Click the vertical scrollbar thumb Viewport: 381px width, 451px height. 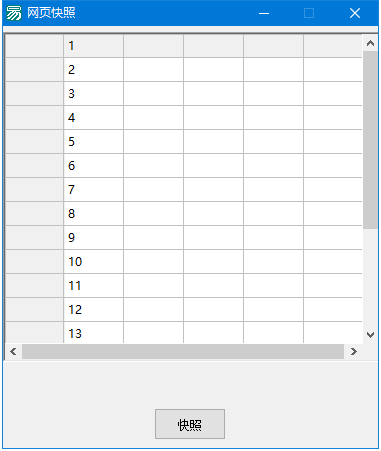(370, 140)
